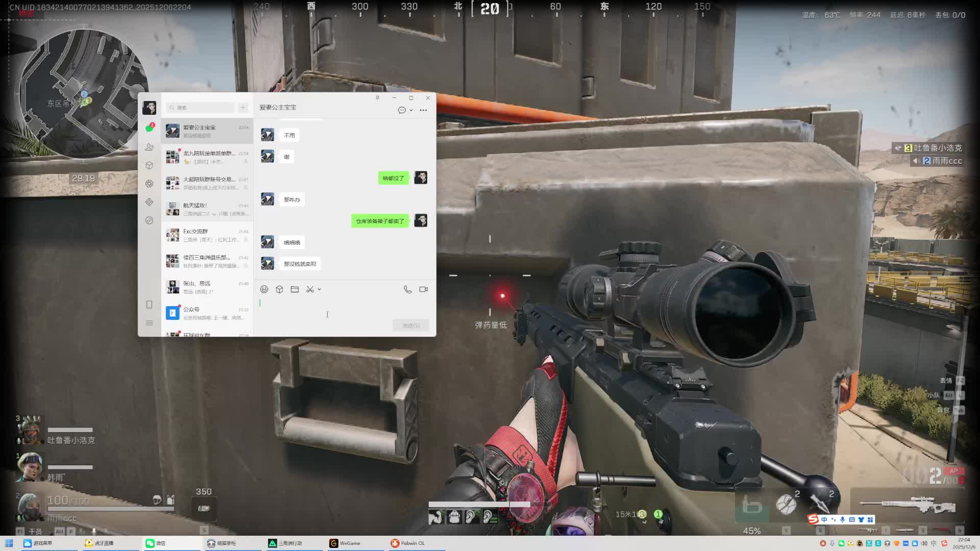Image resolution: width=980 pixels, height=551 pixels.
Task: Open the three-dot chat info menu
Action: [x=423, y=110]
